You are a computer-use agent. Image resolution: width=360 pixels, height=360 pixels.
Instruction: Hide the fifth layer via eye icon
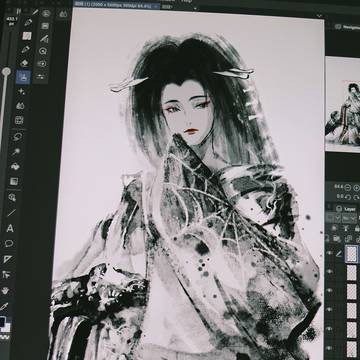(330, 329)
